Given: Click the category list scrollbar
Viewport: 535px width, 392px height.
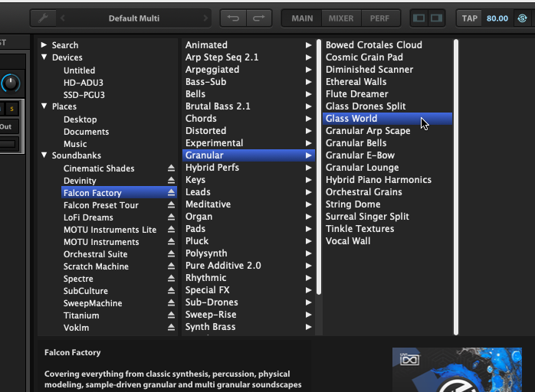Looking at the screenshot, I should pyautogui.click(x=319, y=167).
